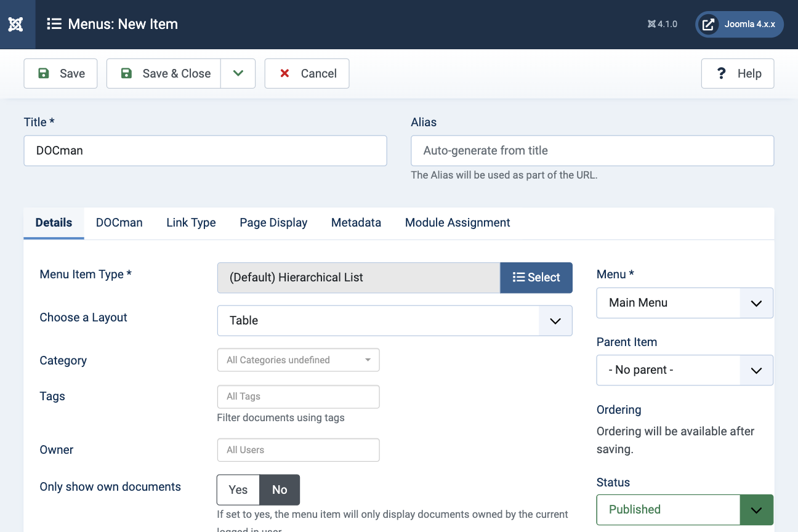The image size is (798, 532).
Task: Click Save & Close
Action: [x=164, y=73]
